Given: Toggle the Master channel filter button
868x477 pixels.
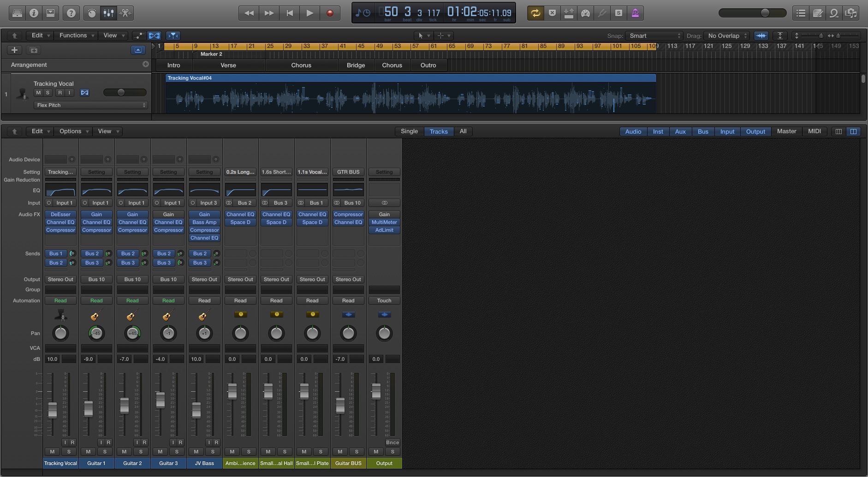Looking at the screenshot, I should (x=786, y=131).
